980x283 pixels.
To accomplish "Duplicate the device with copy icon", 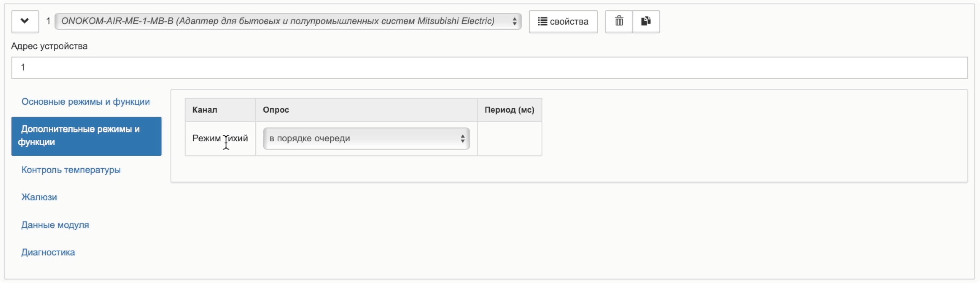I will (x=646, y=21).
